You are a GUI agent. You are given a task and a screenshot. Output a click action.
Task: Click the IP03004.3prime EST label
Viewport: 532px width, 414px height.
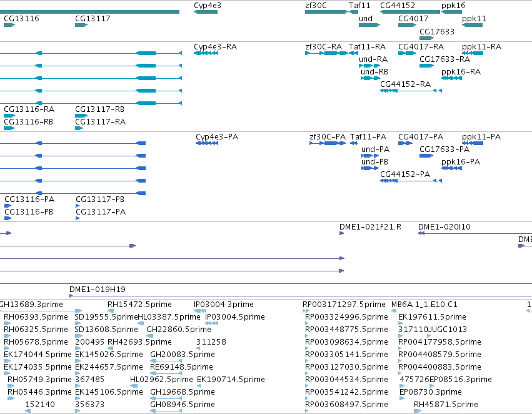(x=223, y=305)
